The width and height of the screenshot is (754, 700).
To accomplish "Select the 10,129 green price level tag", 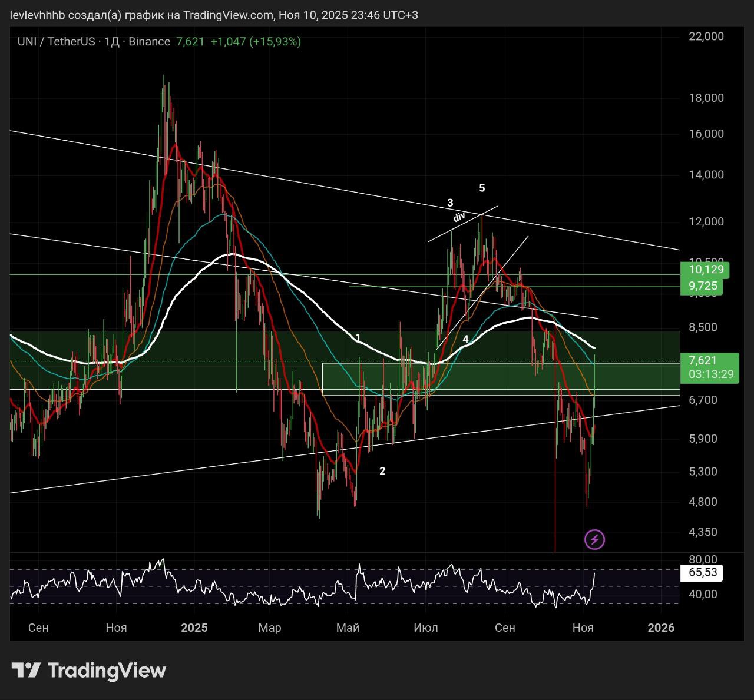I will pyautogui.click(x=705, y=270).
